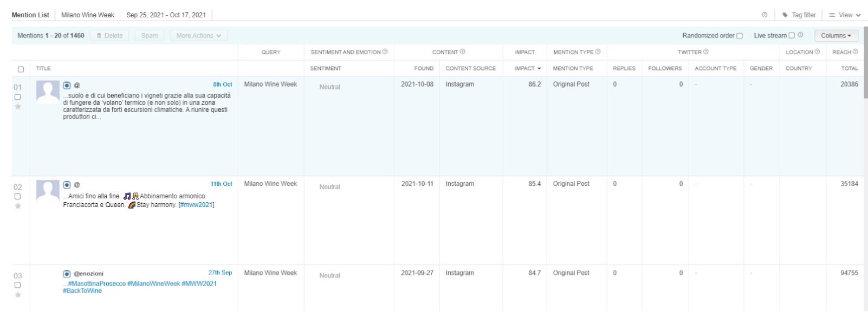Sort by Content Source column header
The width and height of the screenshot is (868, 323).
point(470,69)
